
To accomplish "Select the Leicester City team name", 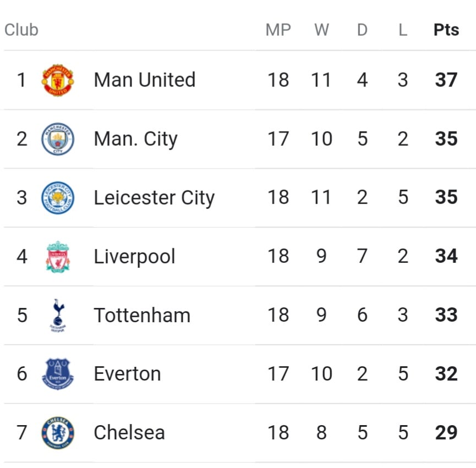I will (154, 198).
